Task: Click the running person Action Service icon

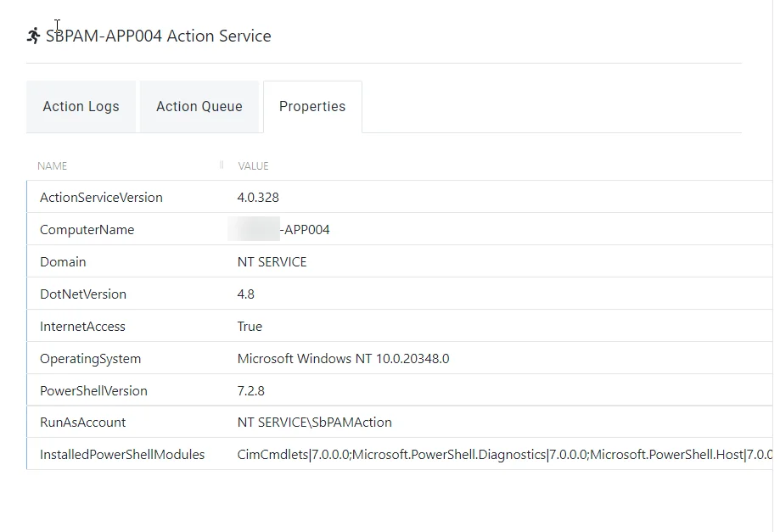Action: coord(33,36)
